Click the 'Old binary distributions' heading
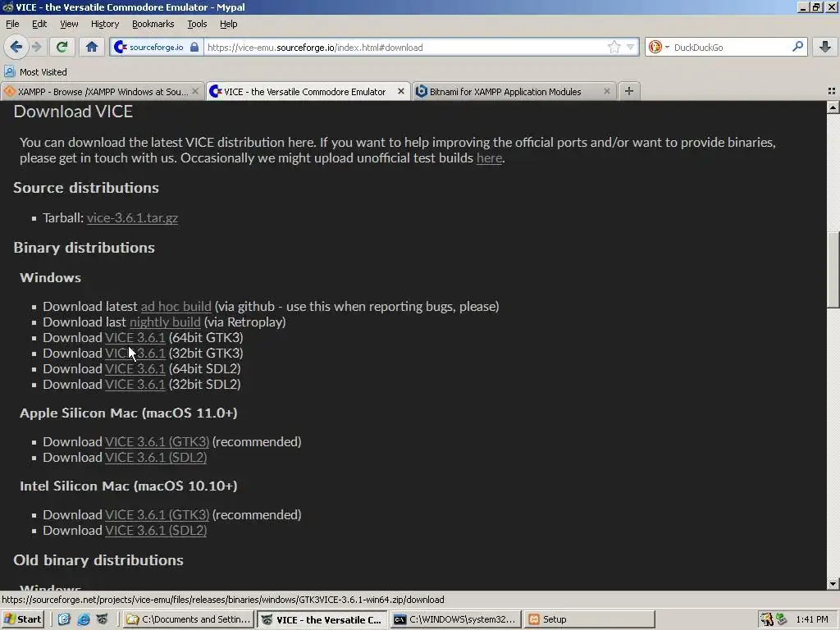 (x=98, y=559)
